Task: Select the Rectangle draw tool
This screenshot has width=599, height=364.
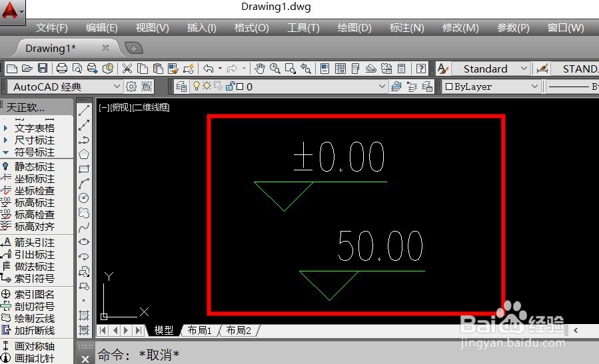Action: pos(84,168)
